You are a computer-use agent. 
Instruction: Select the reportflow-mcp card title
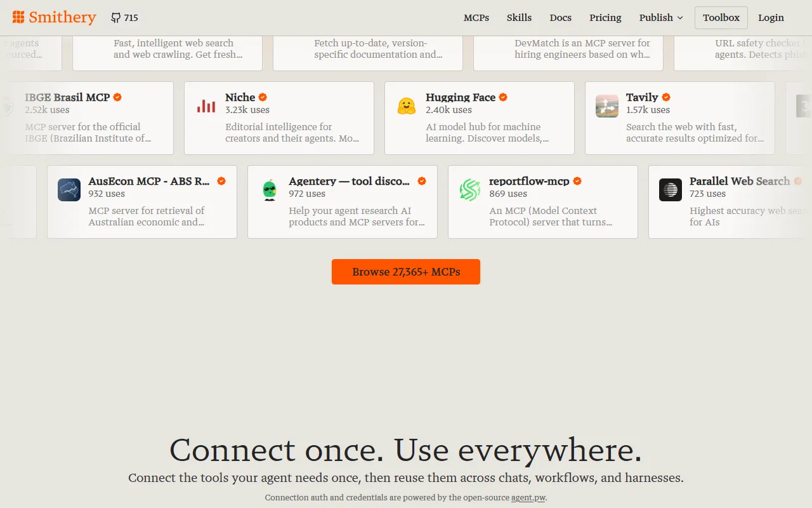529,181
